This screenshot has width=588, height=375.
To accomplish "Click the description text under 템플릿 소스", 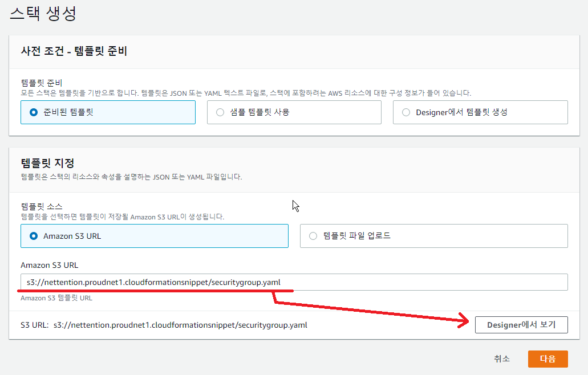I will pyautogui.click(x=122, y=217).
